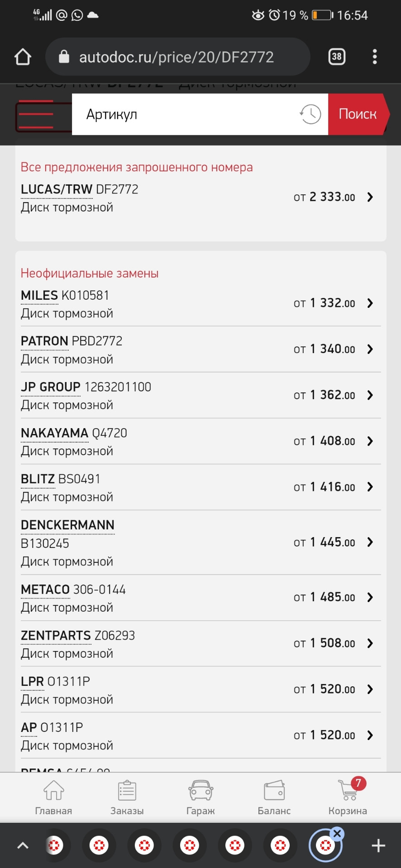Open browser three-dot overflow menu
Image resolution: width=401 pixels, height=868 pixels.
[374, 57]
